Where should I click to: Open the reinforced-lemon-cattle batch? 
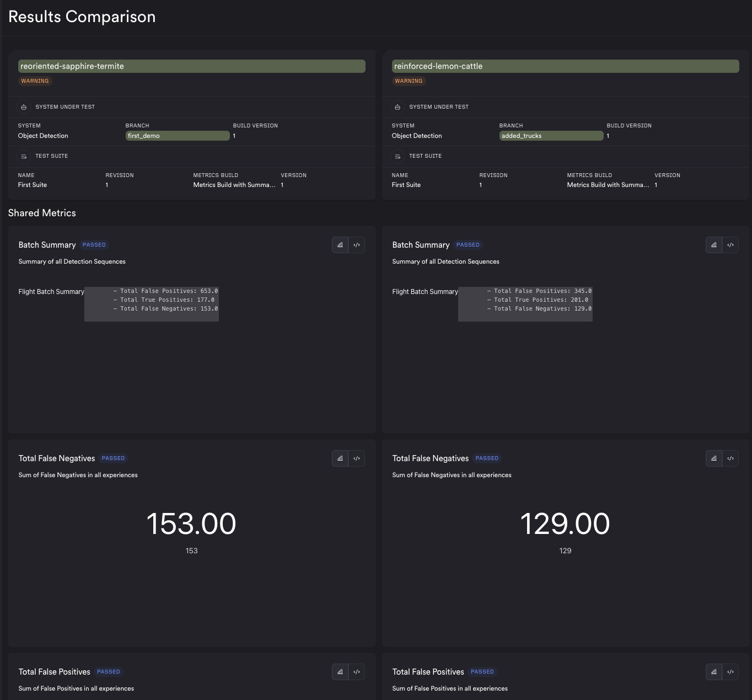[566, 66]
